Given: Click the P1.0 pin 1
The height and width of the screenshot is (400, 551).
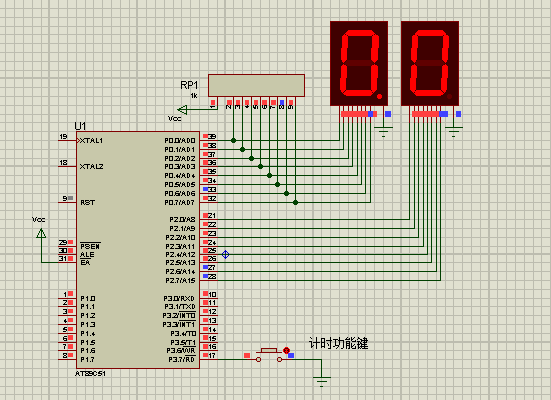Looking at the screenshot, I should [67, 296].
